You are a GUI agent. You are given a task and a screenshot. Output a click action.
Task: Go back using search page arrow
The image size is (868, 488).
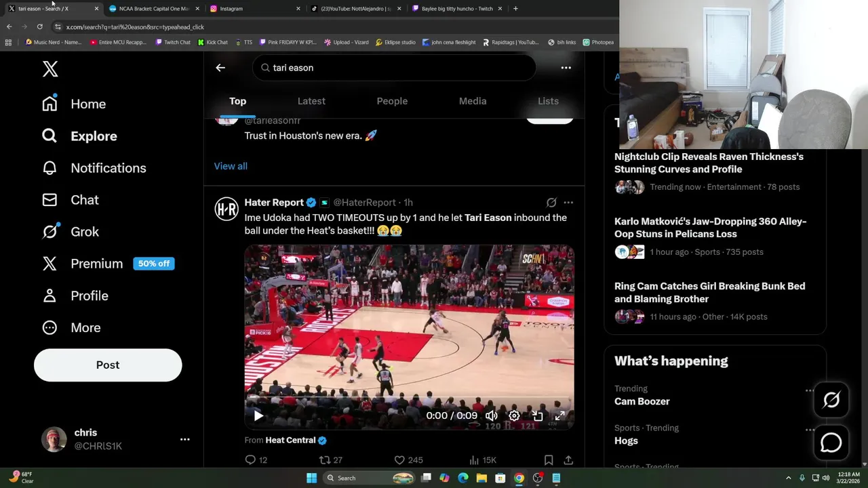point(220,68)
